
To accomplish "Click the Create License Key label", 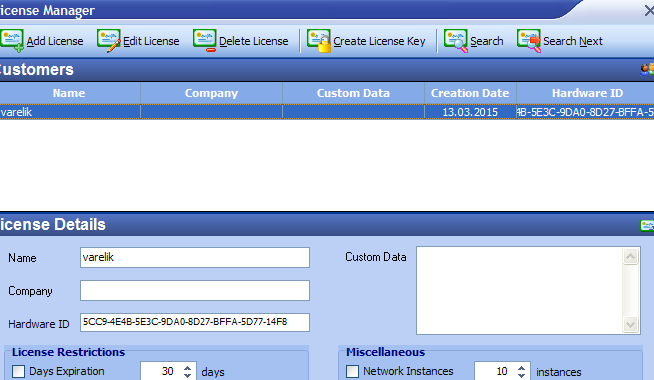I will [379, 41].
